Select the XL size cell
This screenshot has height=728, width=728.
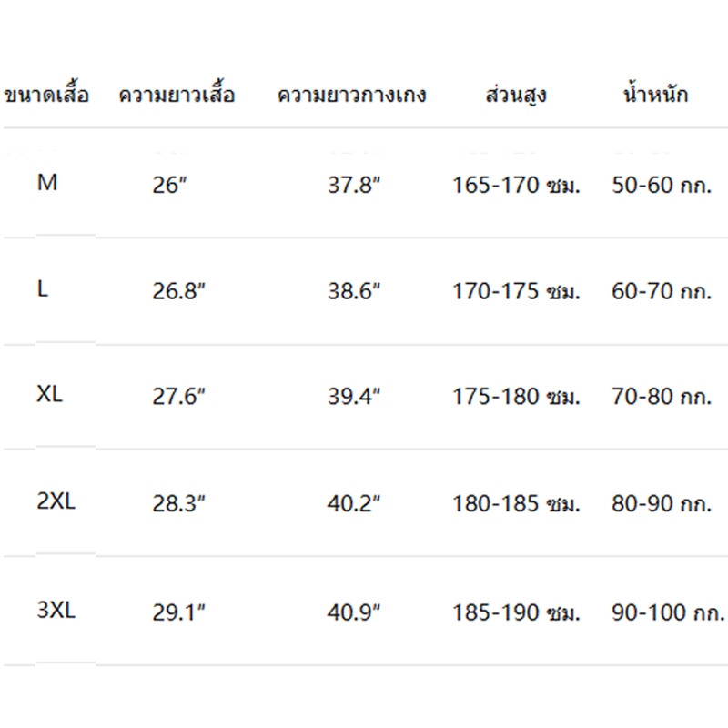49,394
